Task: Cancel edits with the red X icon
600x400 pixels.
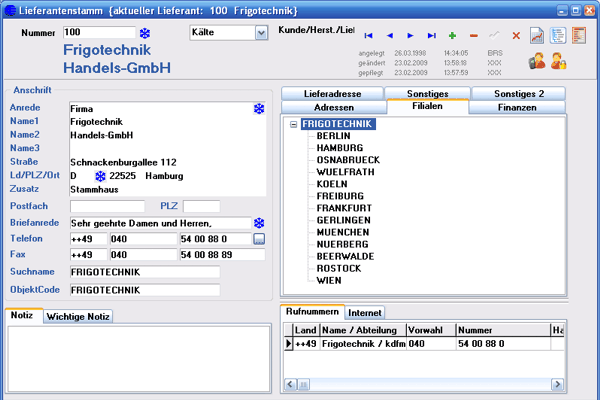Action: tap(516, 36)
